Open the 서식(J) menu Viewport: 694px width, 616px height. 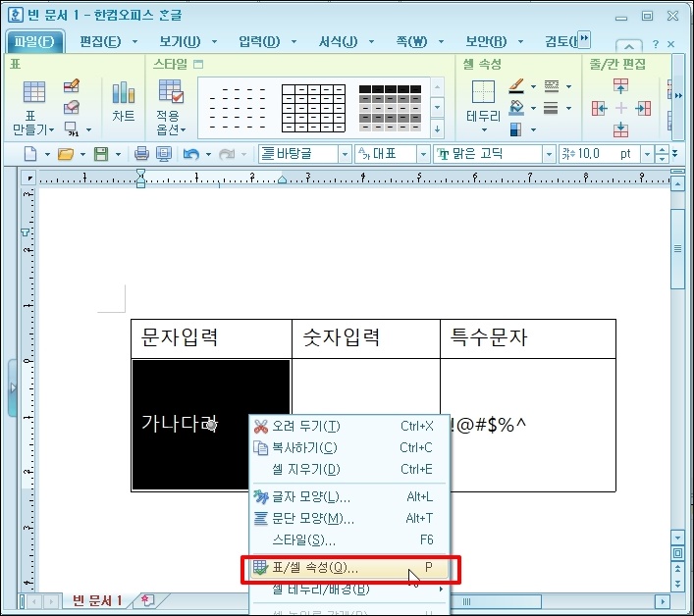pos(339,42)
